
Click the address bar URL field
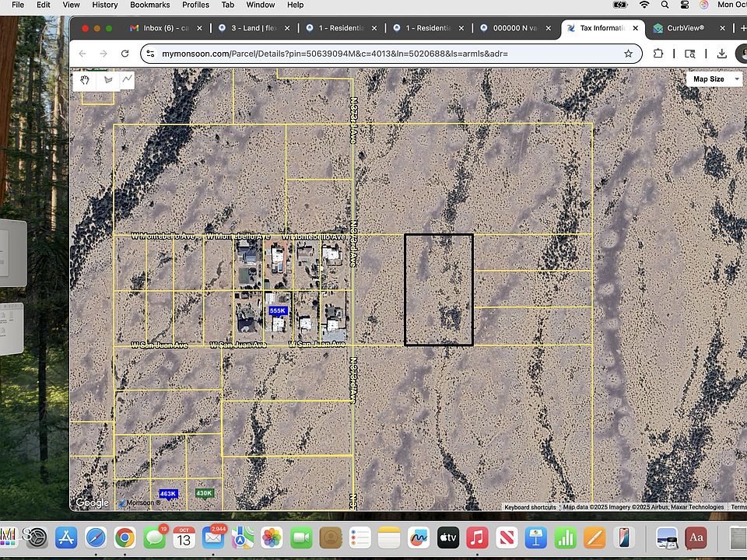point(389,54)
